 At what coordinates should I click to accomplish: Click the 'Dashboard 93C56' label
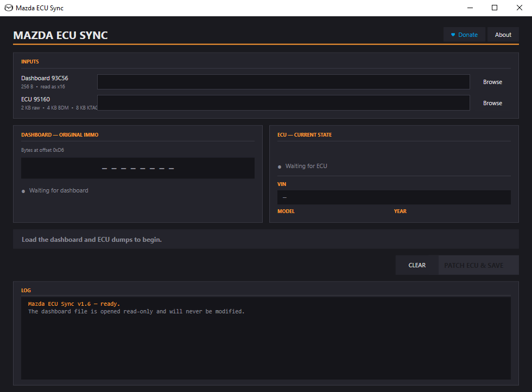pyautogui.click(x=45, y=78)
